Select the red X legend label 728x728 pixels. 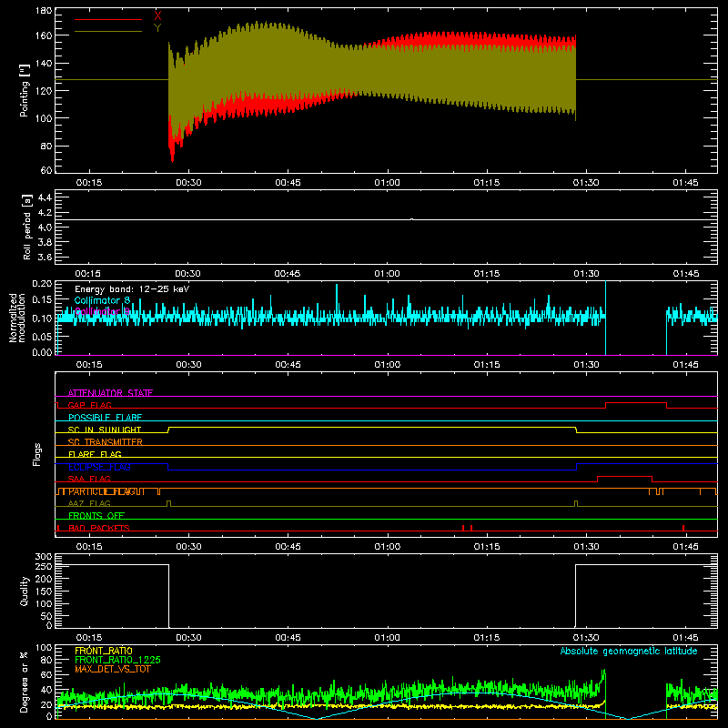[x=157, y=15]
